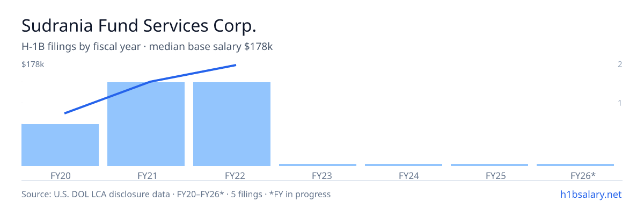Viewport: 644px width, 215px height.
Task: Click the thin FY23 bar
Action: pos(318,164)
